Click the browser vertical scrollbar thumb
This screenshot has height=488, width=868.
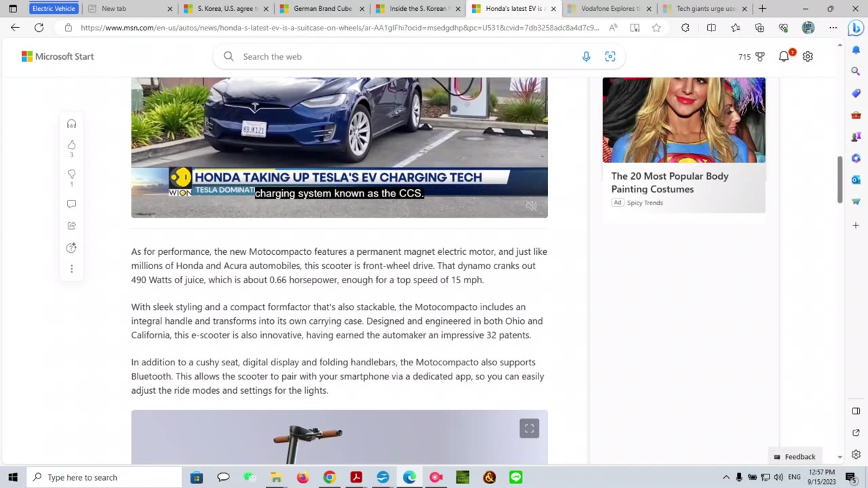click(840, 180)
